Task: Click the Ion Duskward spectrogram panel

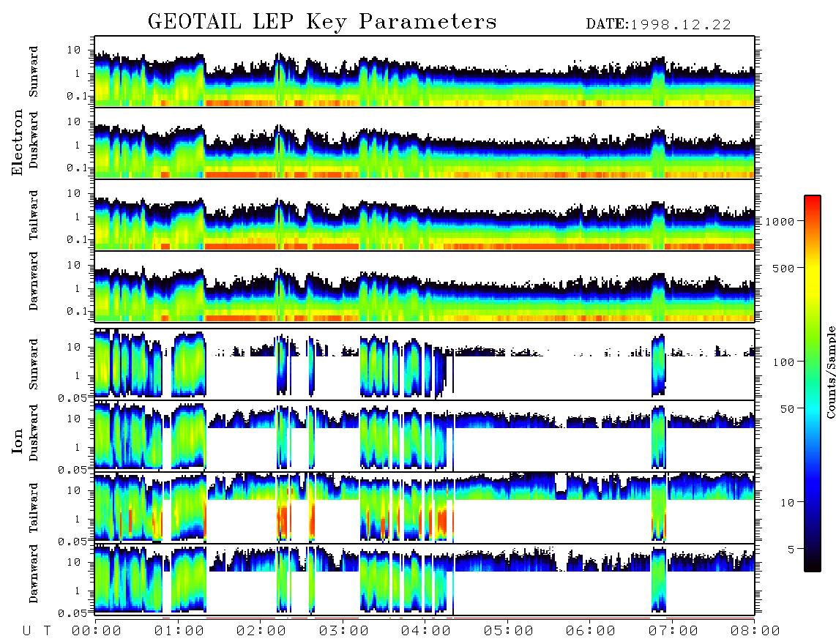Action: (x=425, y=436)
